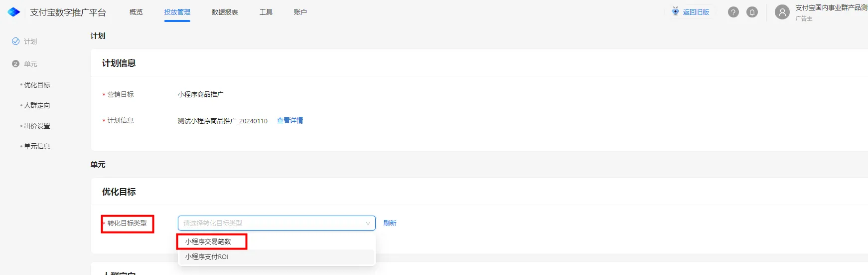Open the help question mark icon
The width and height of the screenshot is (868, 275).
tap(733, 12)
